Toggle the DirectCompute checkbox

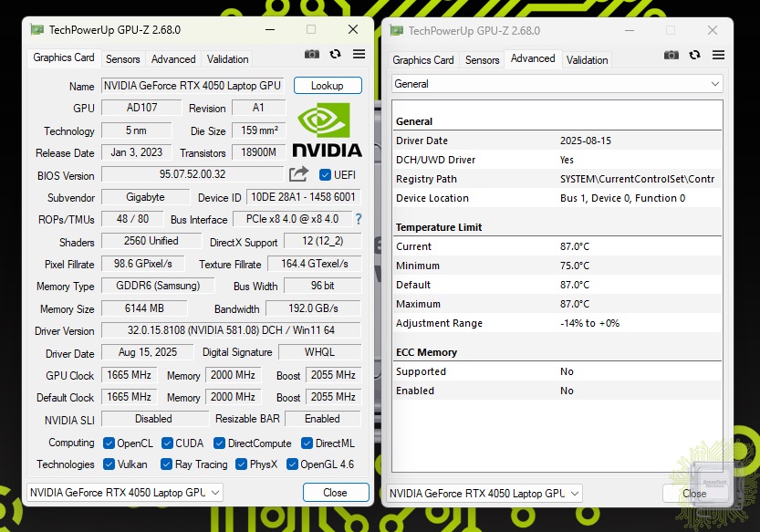(x=220, y=443)
